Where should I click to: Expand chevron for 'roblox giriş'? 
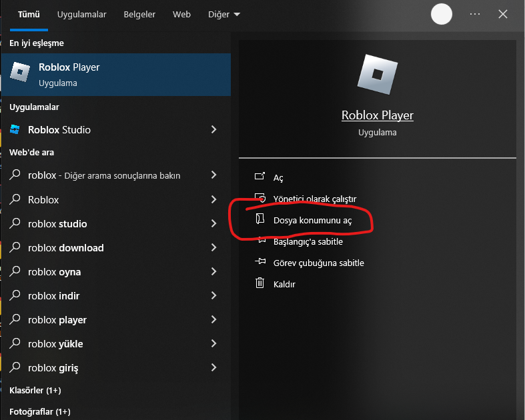tap(214, 367)
